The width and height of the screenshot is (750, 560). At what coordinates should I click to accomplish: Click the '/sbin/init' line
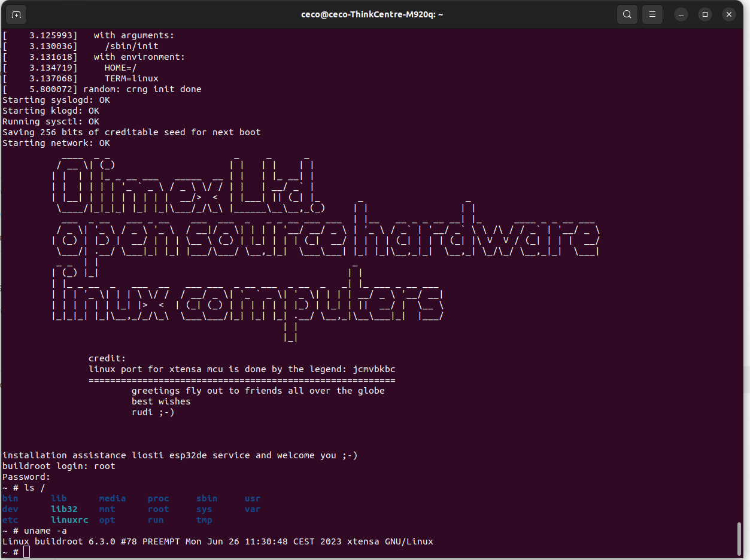[x=80, y=46]
